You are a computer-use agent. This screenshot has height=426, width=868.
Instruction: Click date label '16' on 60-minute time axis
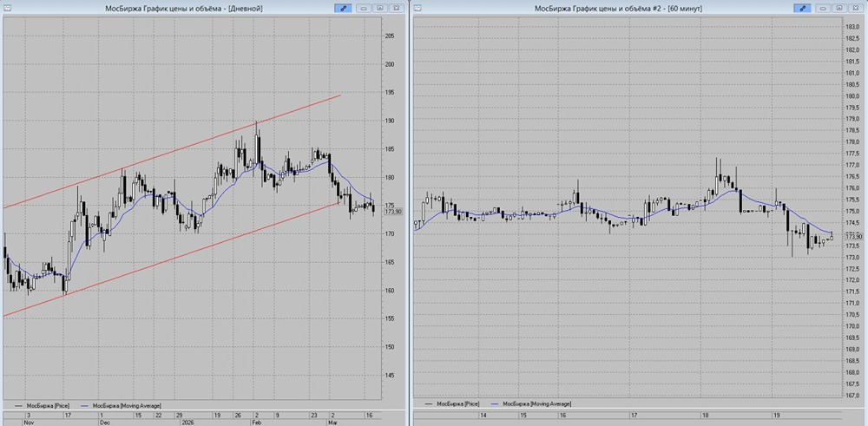(x=562, y=415)
